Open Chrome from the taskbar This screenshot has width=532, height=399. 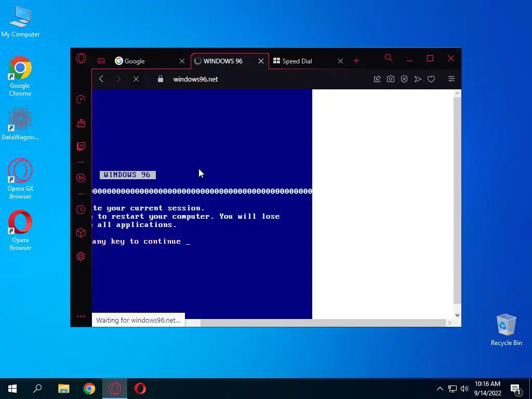[x=89, y=389]
